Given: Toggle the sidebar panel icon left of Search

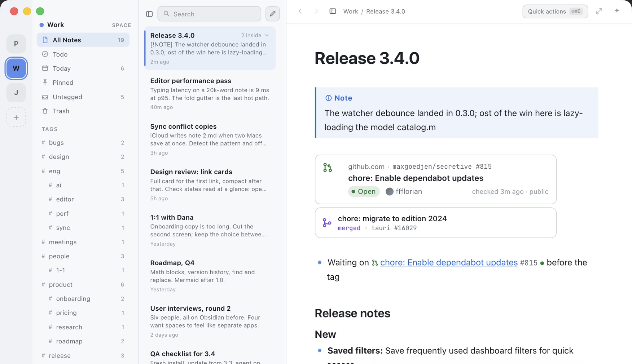Looking at the screenshot, I should coord(149,14).
